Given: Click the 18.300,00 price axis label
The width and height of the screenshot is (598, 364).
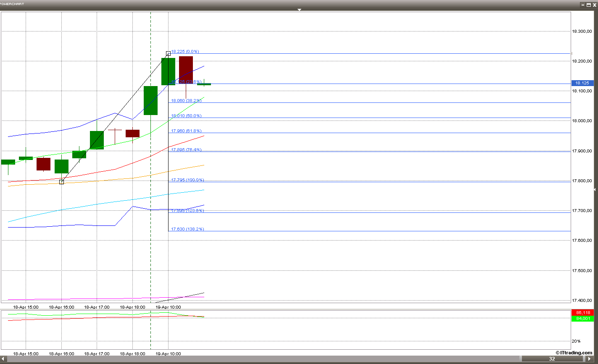Looking at the screenshot, I should [583, 31].
